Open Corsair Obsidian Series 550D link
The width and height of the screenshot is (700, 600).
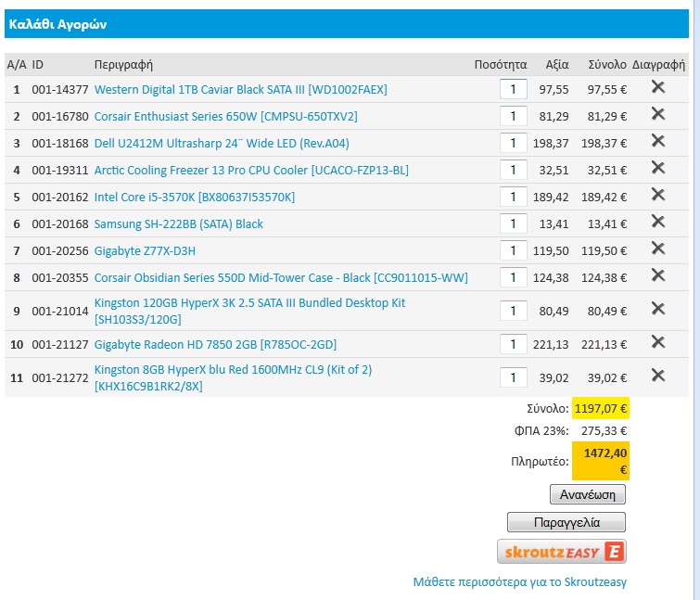coord(281,277)
